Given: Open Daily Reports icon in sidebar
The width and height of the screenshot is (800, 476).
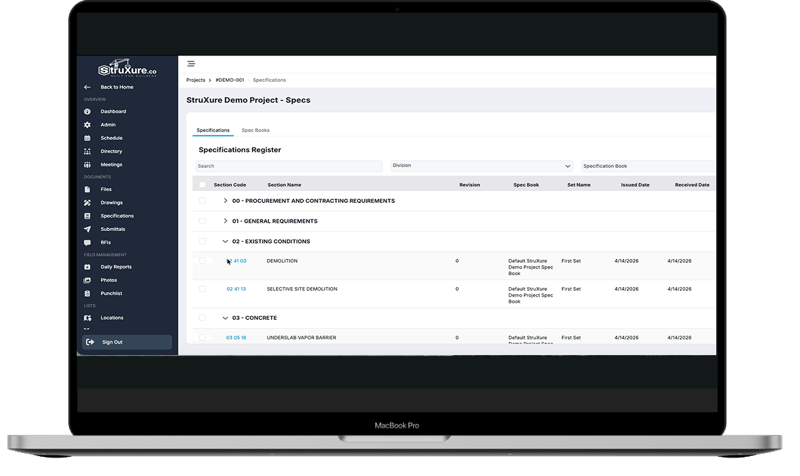Looking at the screenshot, I should (88, 267).
